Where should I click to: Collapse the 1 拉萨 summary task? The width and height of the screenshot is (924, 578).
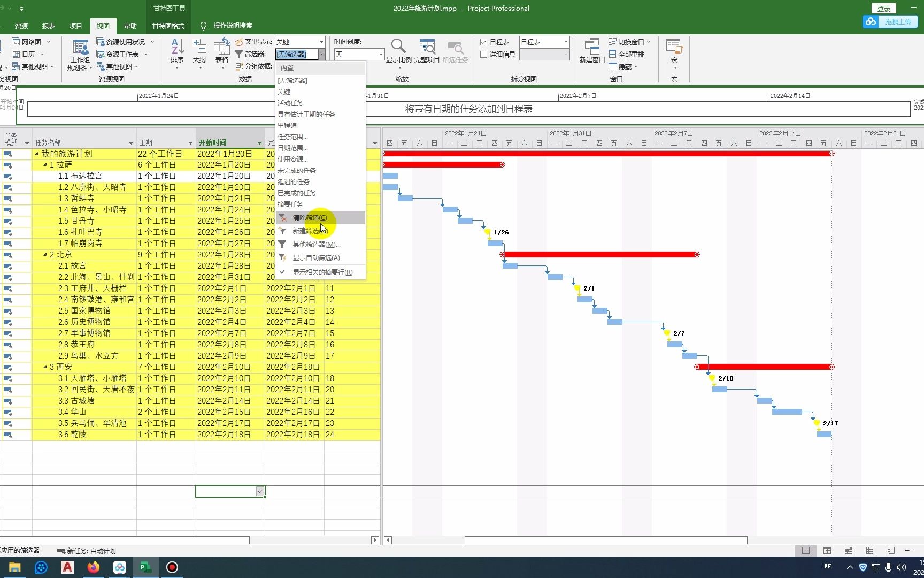pyautogui.click(x=45, y=165)
